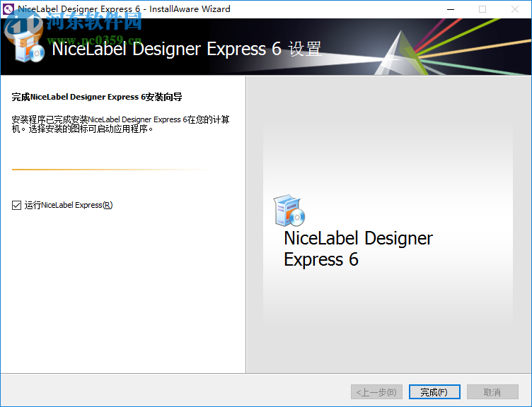Minimize the installer wizard window
The height and width of the screenshot is (407, 532).
pyautogui.click(x=451, y=9)
